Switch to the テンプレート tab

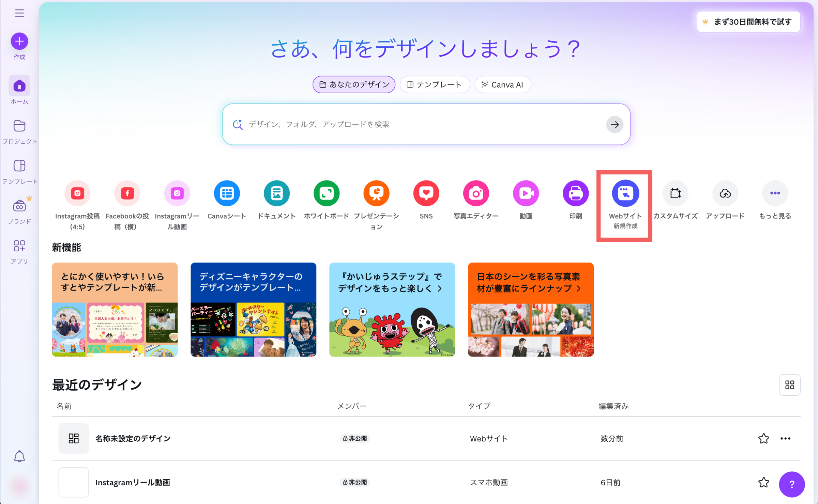(435, 84)
